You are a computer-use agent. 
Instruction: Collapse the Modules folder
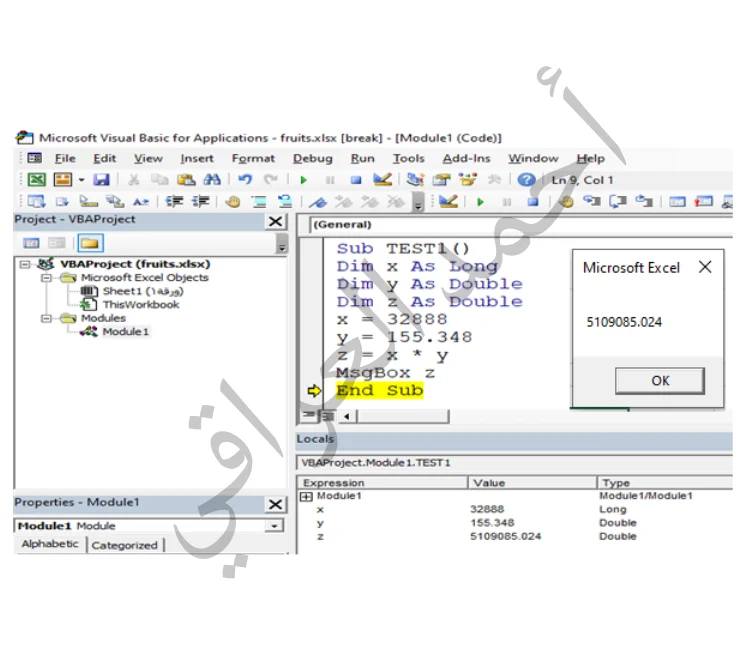click(46, 319)
